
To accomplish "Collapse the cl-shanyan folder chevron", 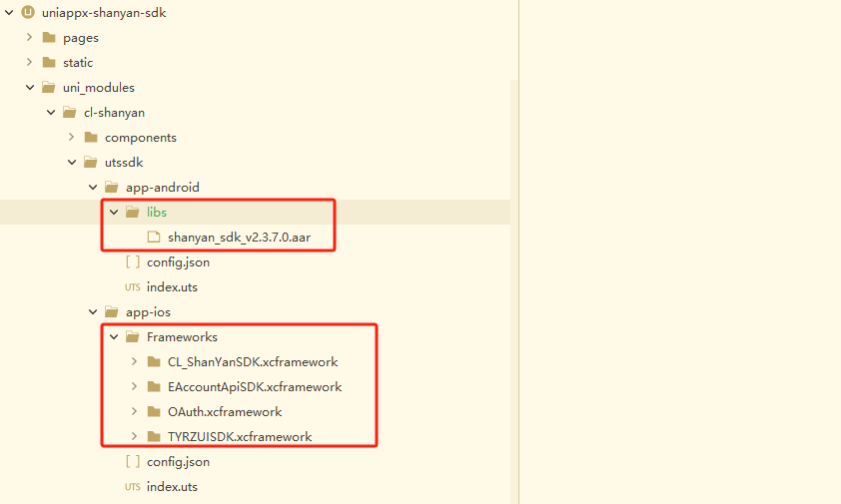I will [51, 112].
